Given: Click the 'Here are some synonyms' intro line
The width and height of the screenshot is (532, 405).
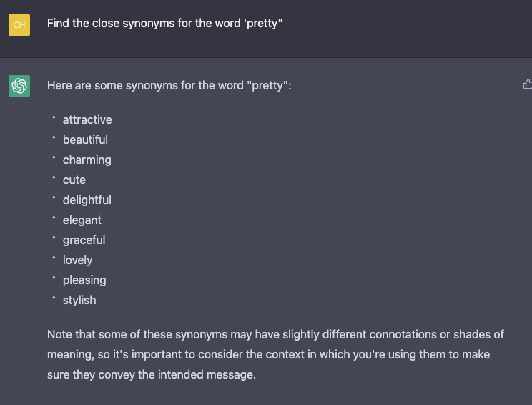Looking at the screenshot, I should pos(169,85).
